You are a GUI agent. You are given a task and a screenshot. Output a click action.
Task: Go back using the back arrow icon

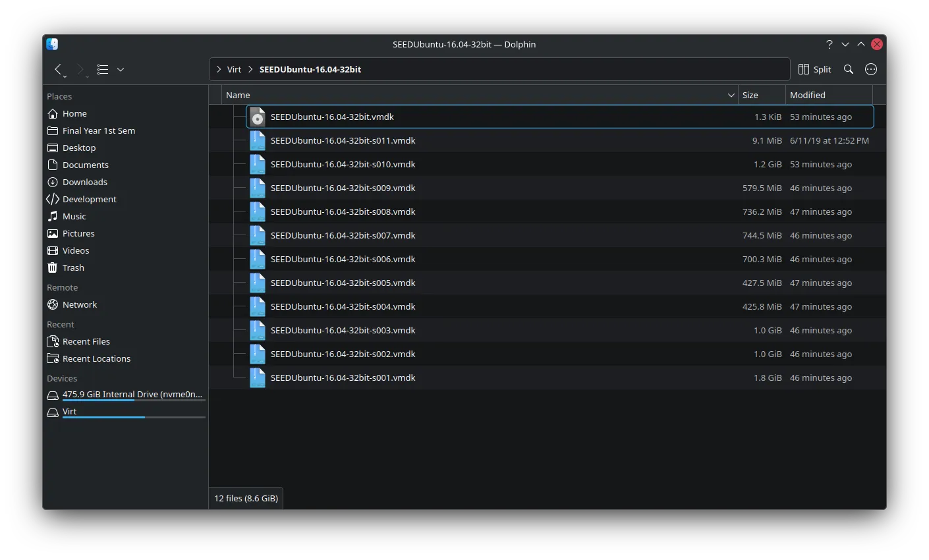[x=59, y=69]
